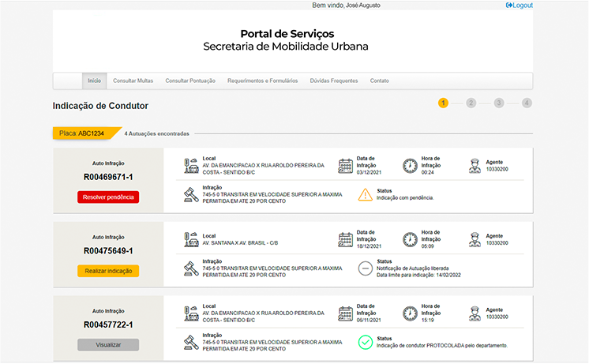589x364 pixels.
Task: Click 'Notificação de Autuação liberada' status text
Action: (413, 268)
